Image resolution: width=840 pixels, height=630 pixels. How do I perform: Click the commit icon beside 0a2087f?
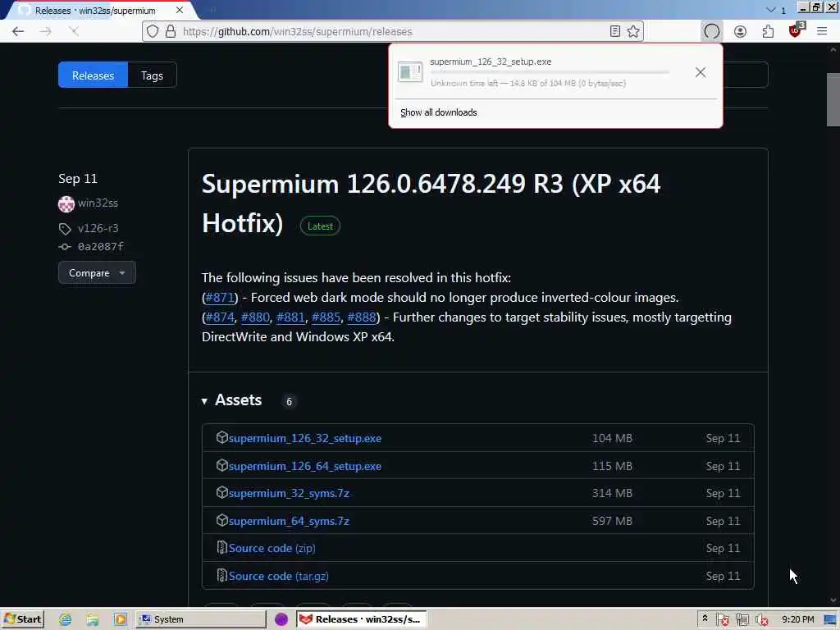tap(65, 247)
